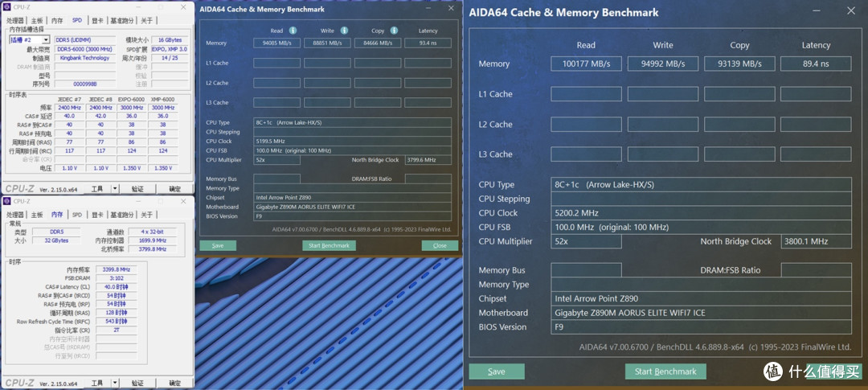Click the 88851 MB/s memory write value
The image size is (868, 390).
(327, 43)
